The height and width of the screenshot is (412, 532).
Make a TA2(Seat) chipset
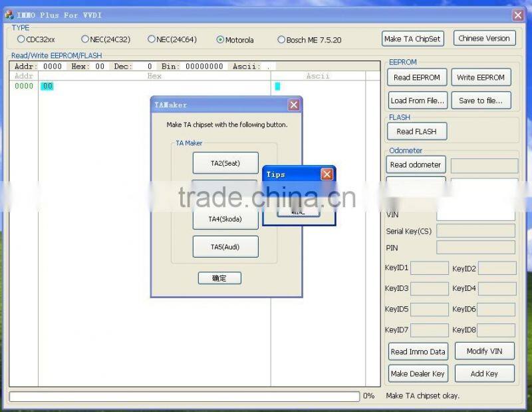pyautogui.click(x=225, y=163)
